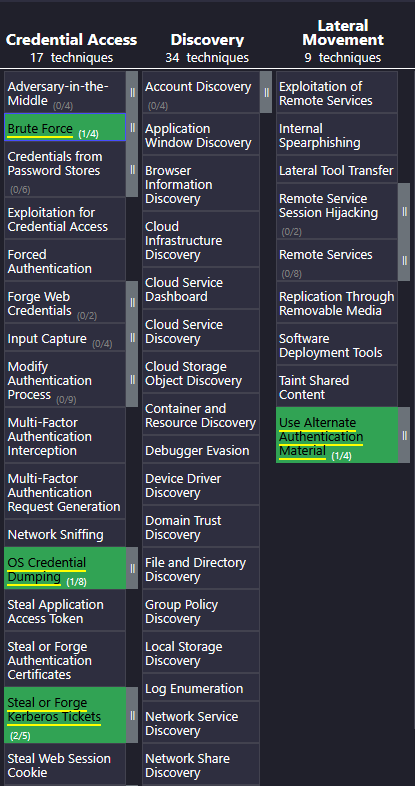Select Group Policy Discovery technique
This screenshot has width=415, height=786.
[201, 611]
